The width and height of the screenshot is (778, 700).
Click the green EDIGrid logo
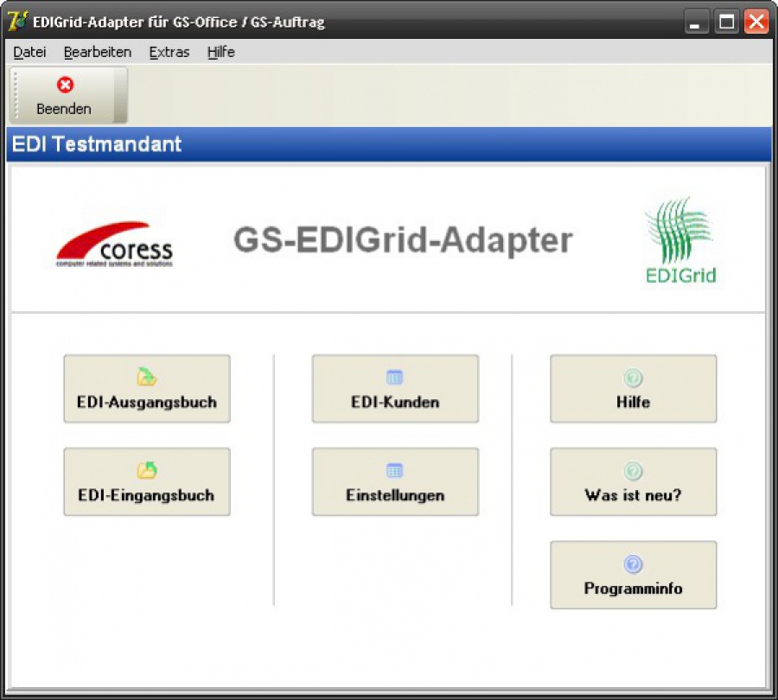coord(680,241)
